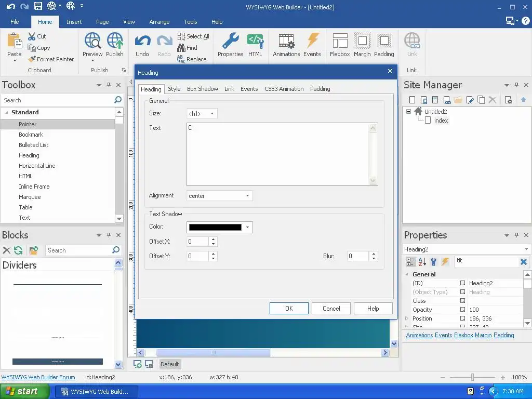Click the Copy icon in ribbon

coord(32,48)
